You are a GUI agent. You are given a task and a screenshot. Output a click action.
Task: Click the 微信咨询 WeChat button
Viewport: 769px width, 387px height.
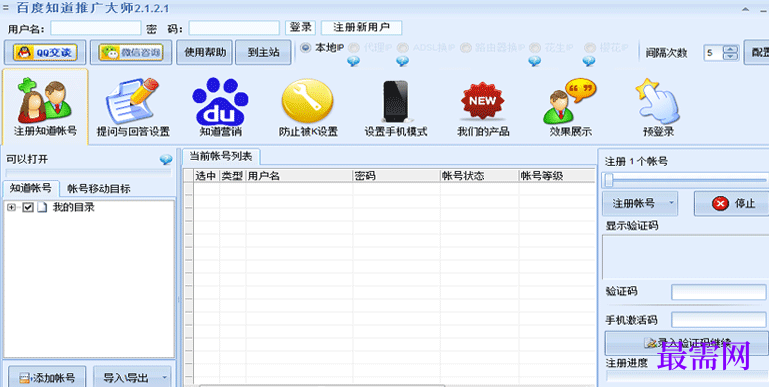[131, 52]
